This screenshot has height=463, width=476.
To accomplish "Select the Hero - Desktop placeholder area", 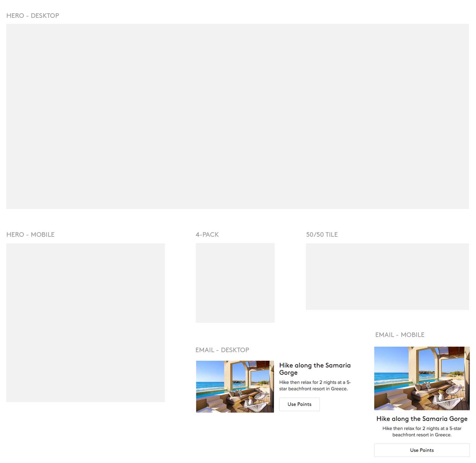I will pos(237,116).
